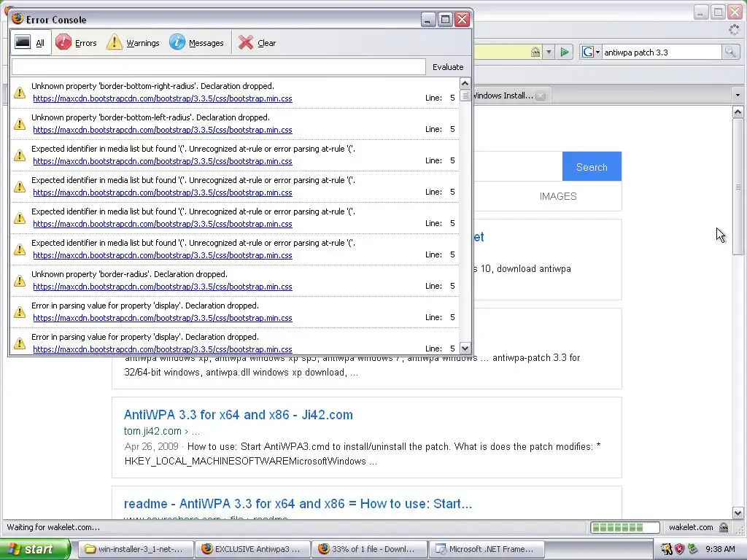Minimize the Error Console window
This screenshot has width=747, height=560.
coord(428,20)
